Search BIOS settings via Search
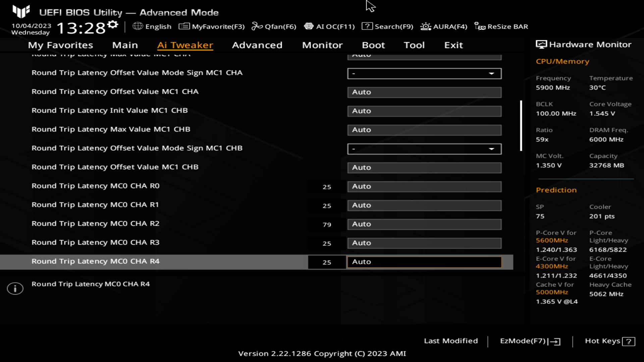 pos(388,26)
